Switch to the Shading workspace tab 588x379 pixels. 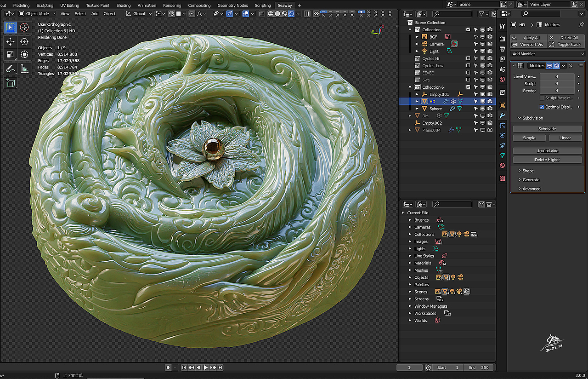pos(124,6)
